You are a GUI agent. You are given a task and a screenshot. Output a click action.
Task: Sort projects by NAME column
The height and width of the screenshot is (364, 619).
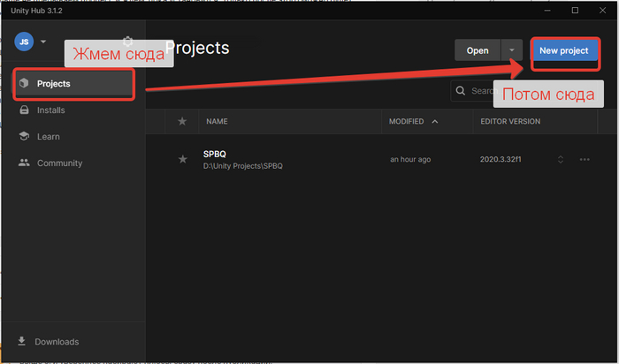tap(217, 121)
